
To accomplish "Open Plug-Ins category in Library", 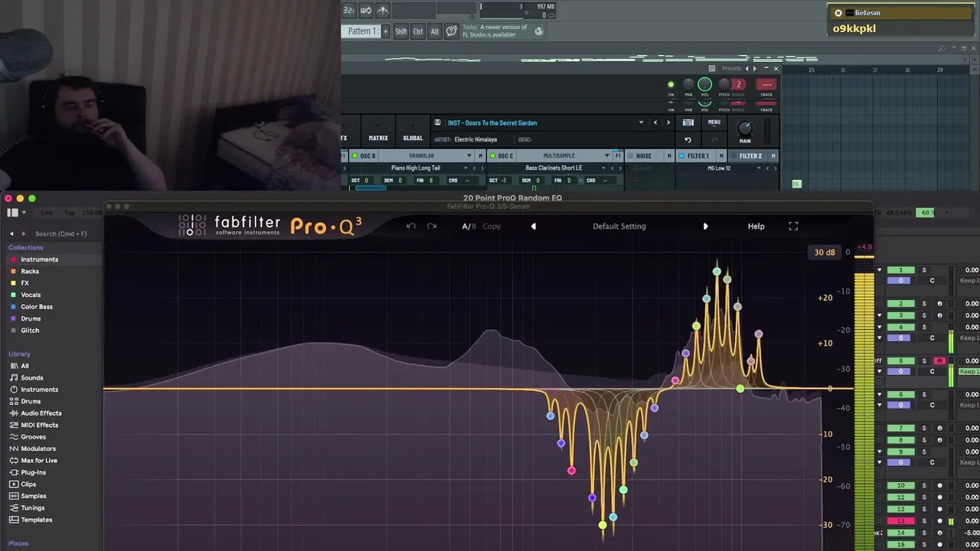I will [x=33, y=473].
